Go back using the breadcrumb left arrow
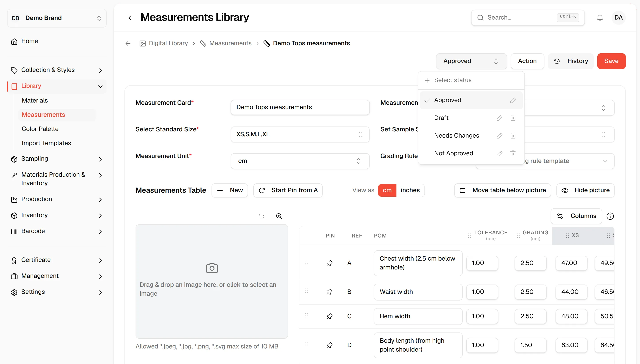This screenshot has height=364, width=640. (x=128, y=44)
